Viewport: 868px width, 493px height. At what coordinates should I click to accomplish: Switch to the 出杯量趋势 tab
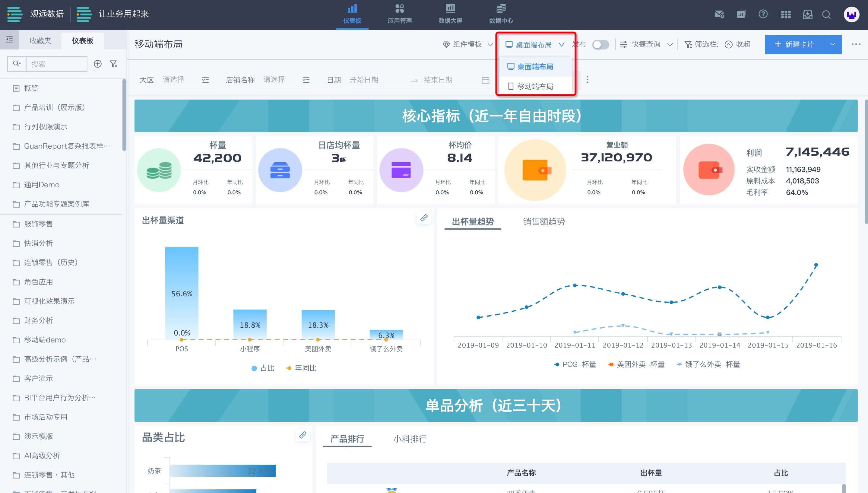(x=473, y=222)
